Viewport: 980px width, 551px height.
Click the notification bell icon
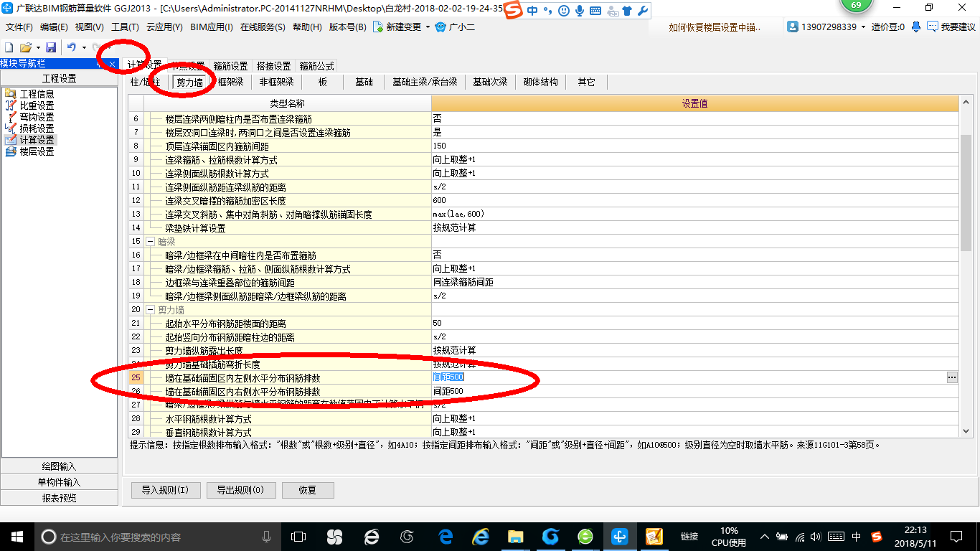[x=916, y=27]
